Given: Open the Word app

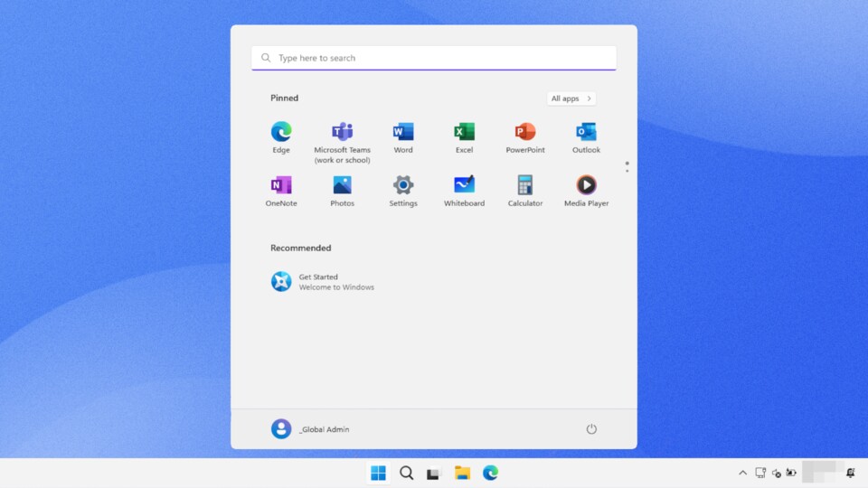Looking at the screenshot, I should tap(403, 137).
